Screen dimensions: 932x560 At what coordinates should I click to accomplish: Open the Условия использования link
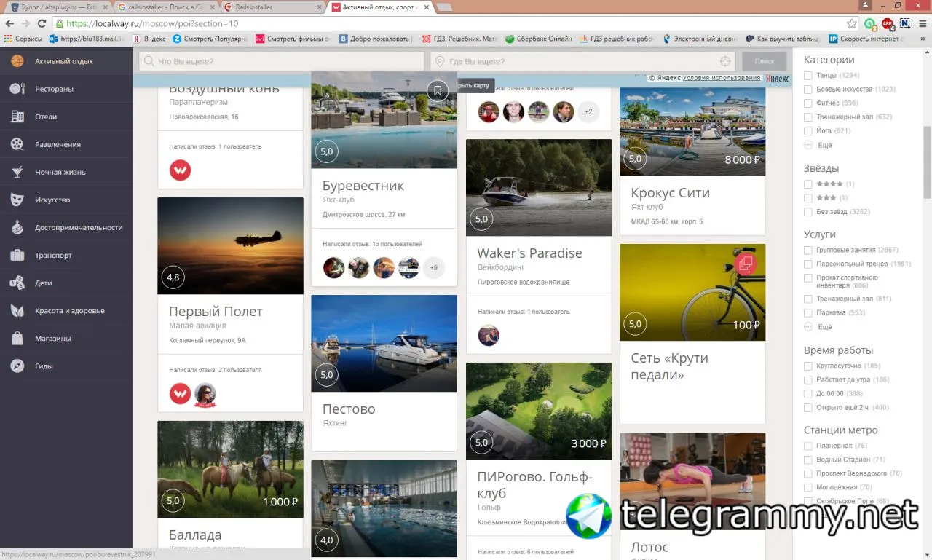click(722, 78)
